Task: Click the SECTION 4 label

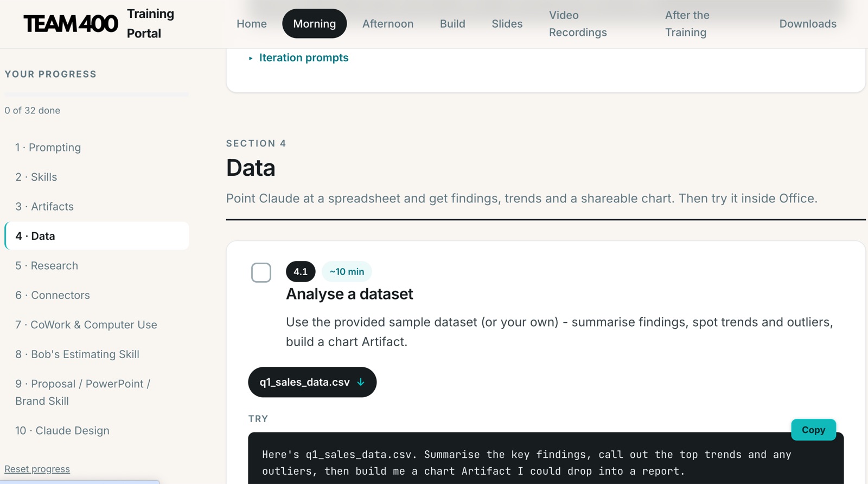Action: pos(256,143)
